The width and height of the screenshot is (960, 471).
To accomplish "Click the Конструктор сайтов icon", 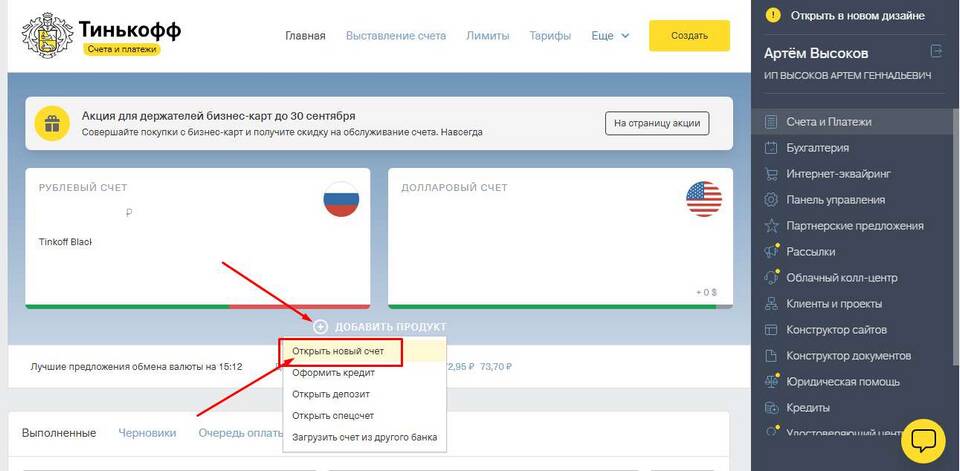I will (771, 330).
